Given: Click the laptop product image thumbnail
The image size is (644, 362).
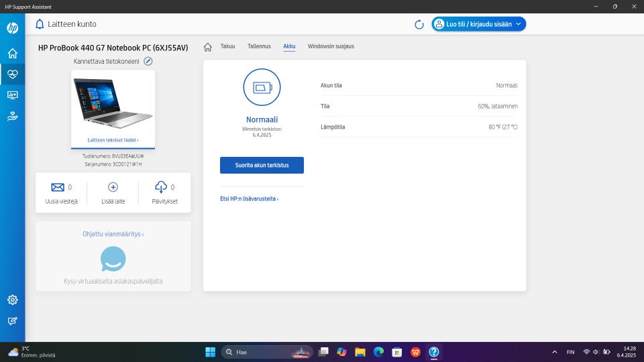Looking at the screenshot, I should tap(113, 102).
